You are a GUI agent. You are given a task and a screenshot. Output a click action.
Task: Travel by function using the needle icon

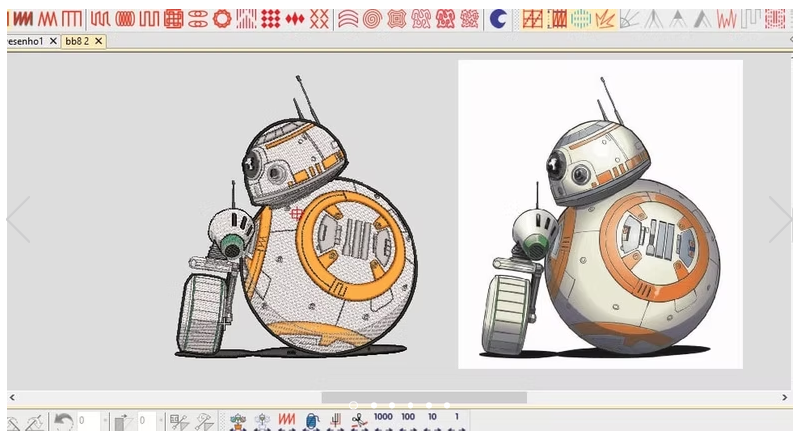335,421
